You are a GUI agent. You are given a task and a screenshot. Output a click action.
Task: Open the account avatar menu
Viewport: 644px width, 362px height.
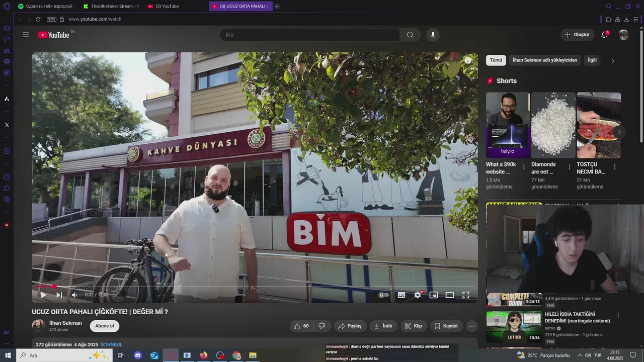coord(623,35)
